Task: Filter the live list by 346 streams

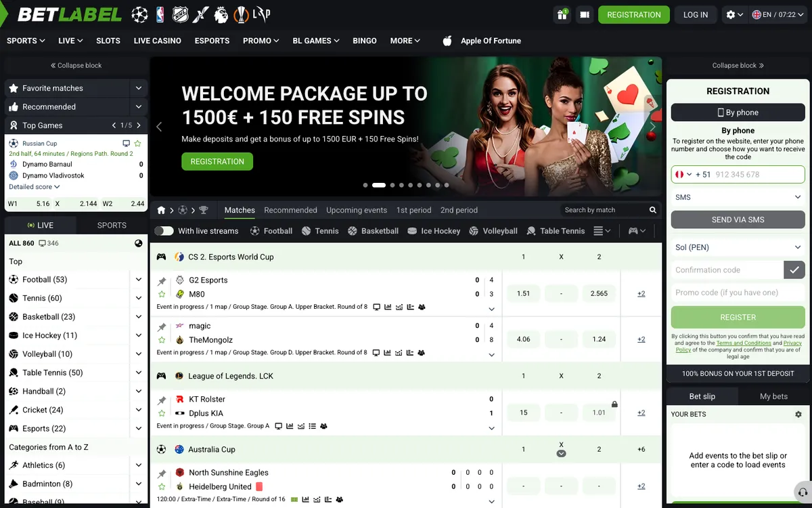Action: point(49,243)
